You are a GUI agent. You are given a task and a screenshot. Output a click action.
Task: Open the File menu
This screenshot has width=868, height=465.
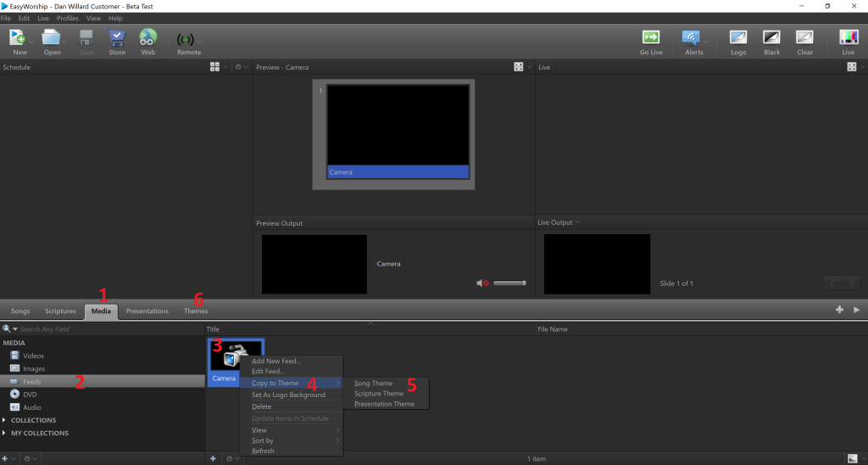coord(6,19)
